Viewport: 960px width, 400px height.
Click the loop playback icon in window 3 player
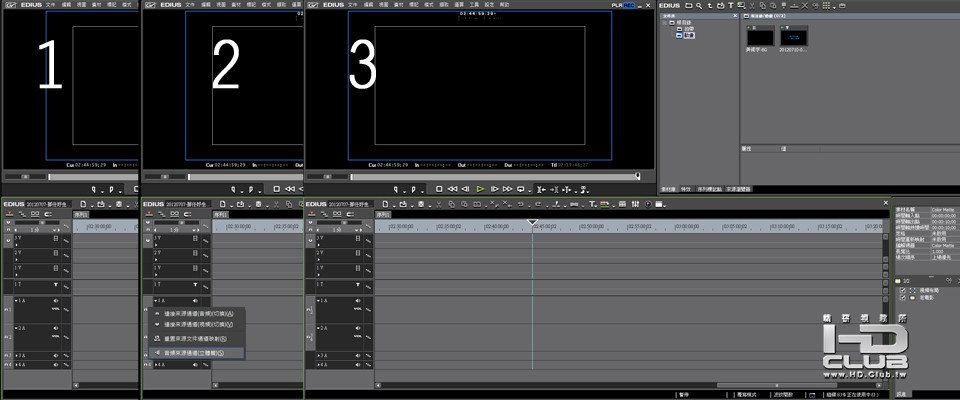(x=520, y=189)
